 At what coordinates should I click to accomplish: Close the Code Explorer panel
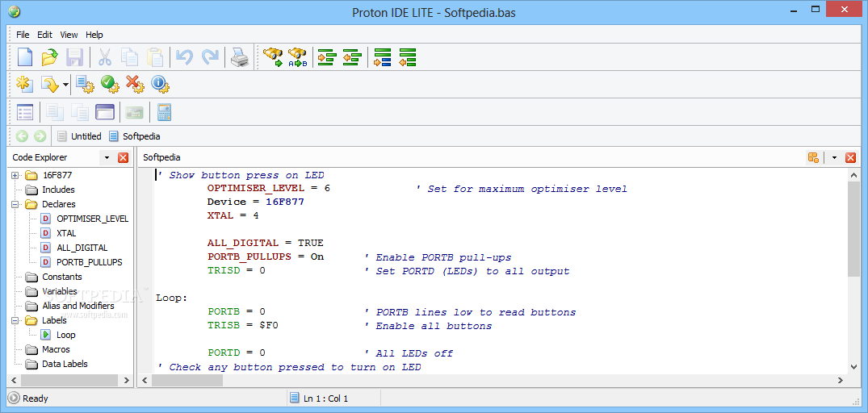123,157
